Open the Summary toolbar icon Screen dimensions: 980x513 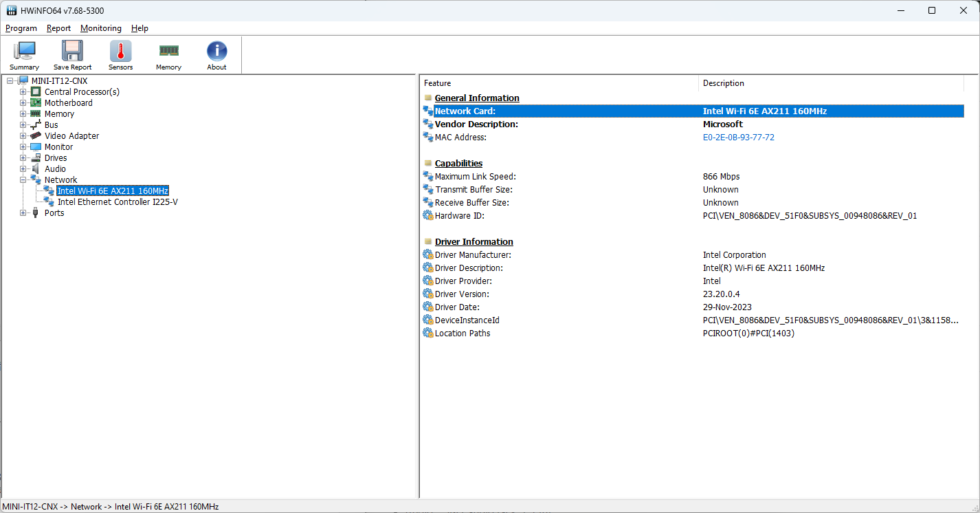tap(25, 51)
